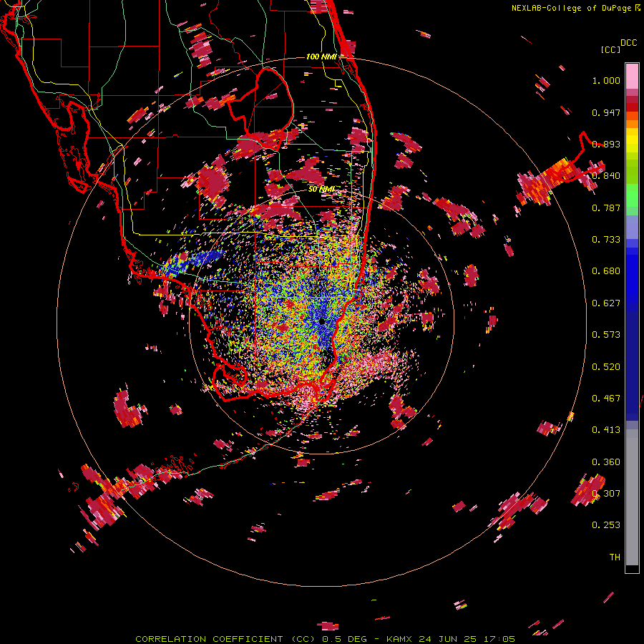Click the 0.787 scale value

[x=606, y=208]
